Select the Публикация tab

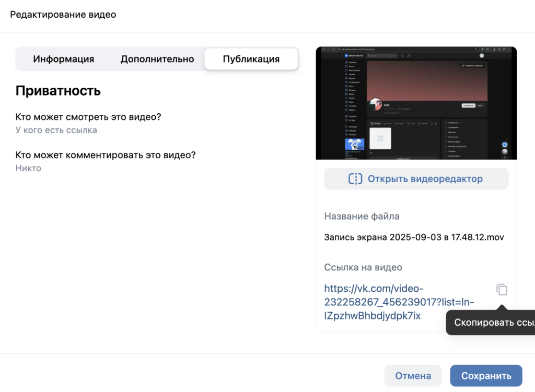click(x=251, y=59)
